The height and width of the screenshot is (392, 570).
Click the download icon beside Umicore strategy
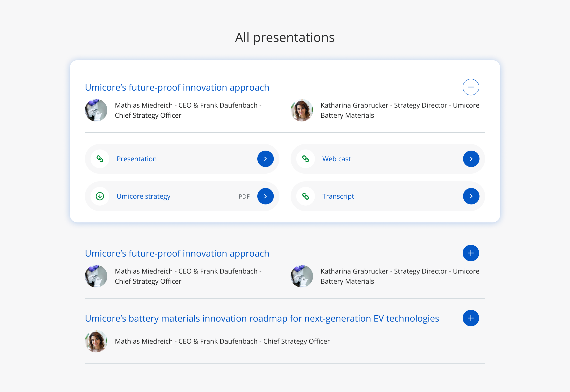point(100,196)
